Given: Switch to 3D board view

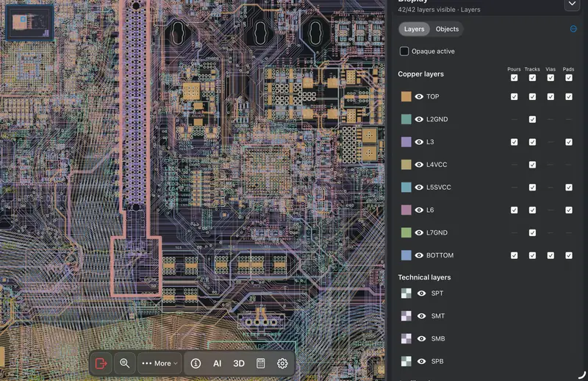Looking at the screenshot, I should (239, 363).
